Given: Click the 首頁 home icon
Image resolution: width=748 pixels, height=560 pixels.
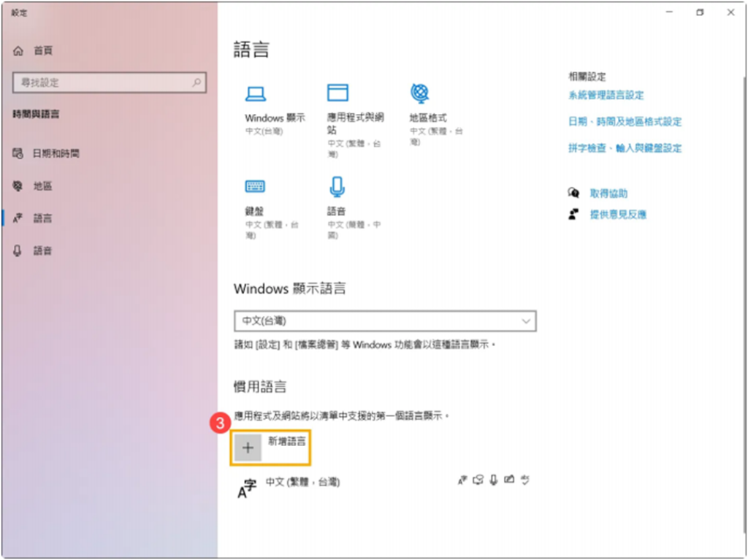Looking at the screenshot, I should pos(19,51).
